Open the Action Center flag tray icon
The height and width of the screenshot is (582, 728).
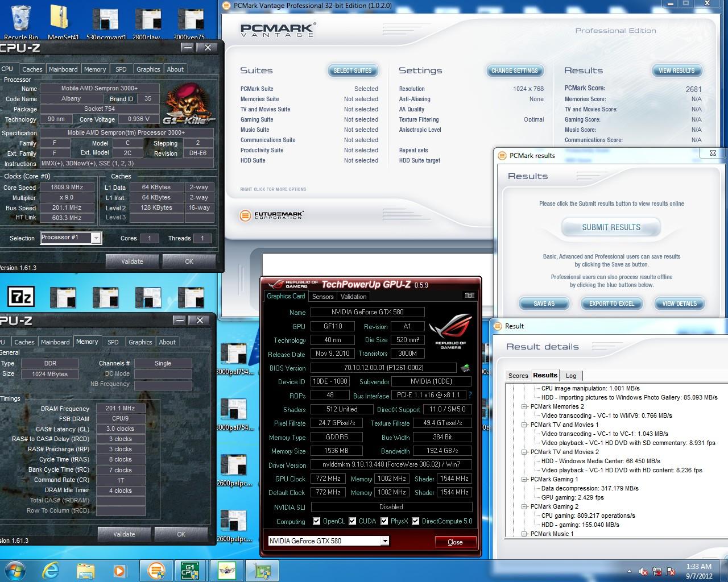pos(670,571)
